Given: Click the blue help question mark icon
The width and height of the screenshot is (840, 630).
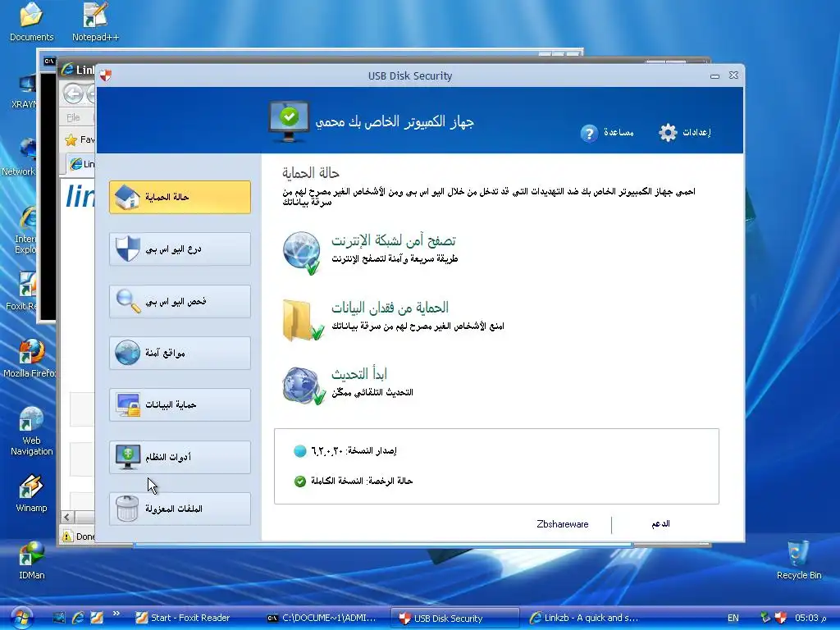Looking at the screenshot, I should click(x=589, y=133).
